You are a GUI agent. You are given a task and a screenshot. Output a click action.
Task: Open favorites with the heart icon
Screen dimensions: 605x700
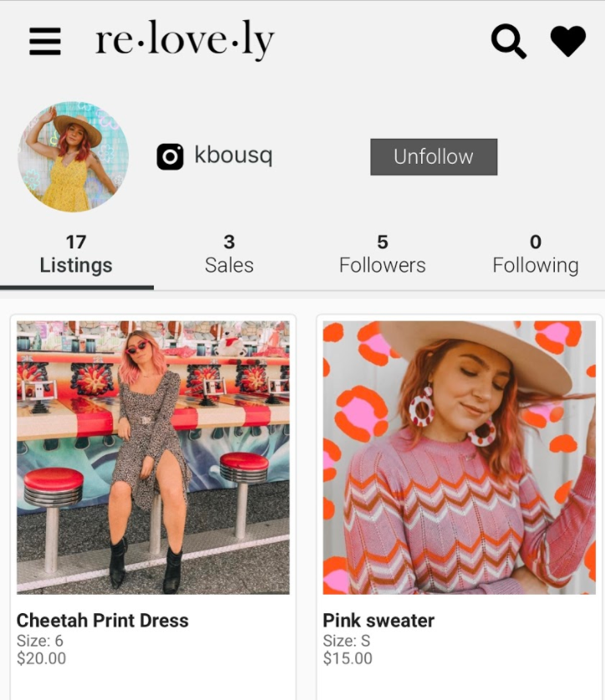(x=568, y=41)
